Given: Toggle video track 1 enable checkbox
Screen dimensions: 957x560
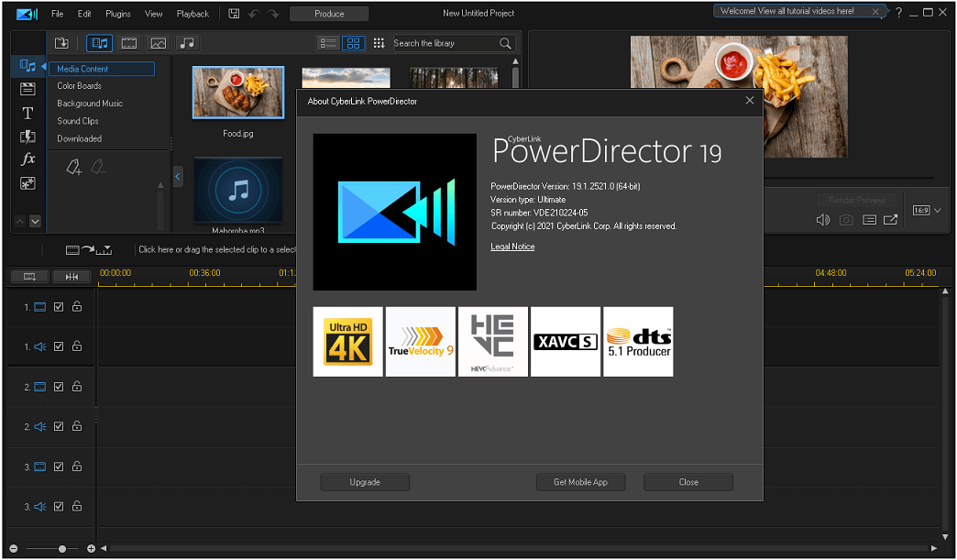Looking at the screenshot, I should [x=59, y=307].
